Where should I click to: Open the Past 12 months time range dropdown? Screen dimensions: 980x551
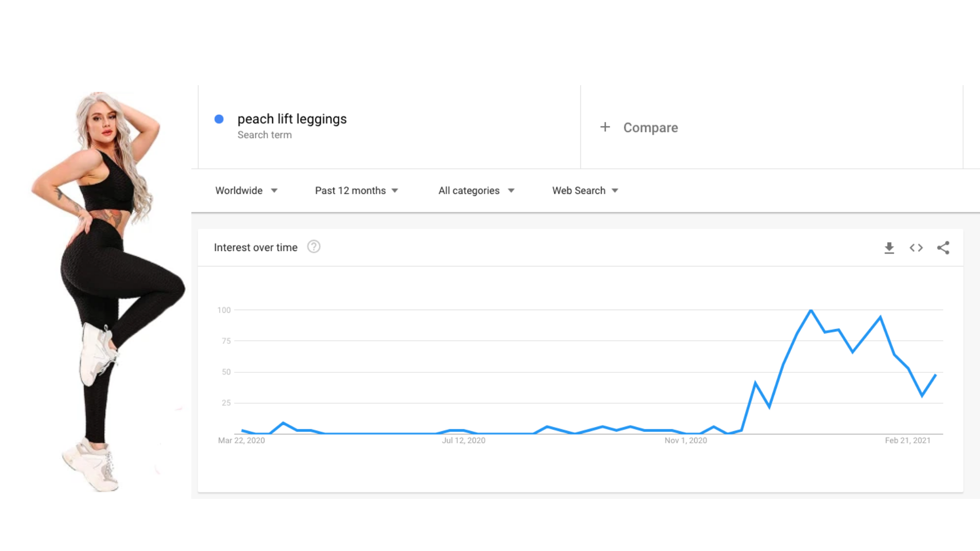356,190
